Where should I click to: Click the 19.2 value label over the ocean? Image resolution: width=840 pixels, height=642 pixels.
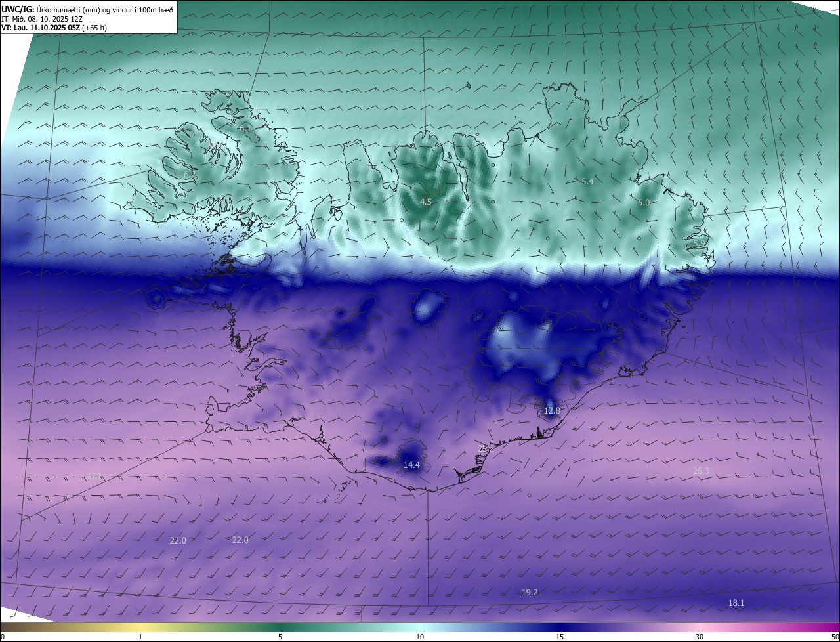pos(530,592)
